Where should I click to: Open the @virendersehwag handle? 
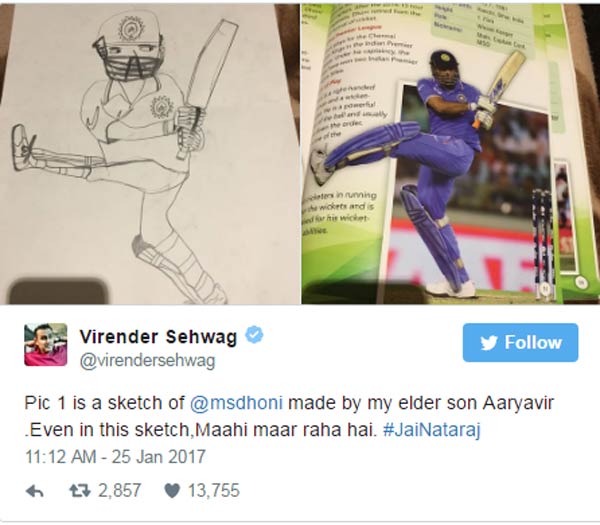tap(148, 360)
